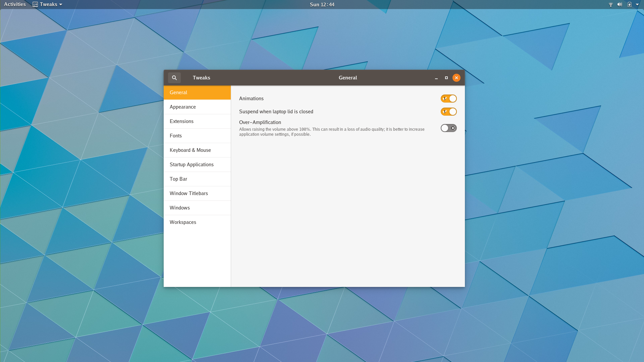The image size is (644, 362).
Task: Select the Workspaces settings page
Action: point(183,222)
